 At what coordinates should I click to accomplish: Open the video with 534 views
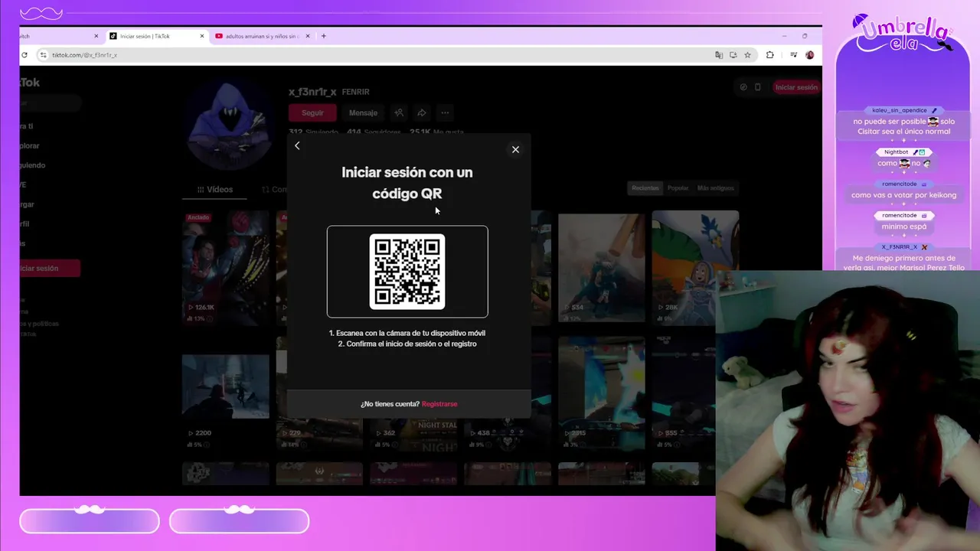pos(602,268)
